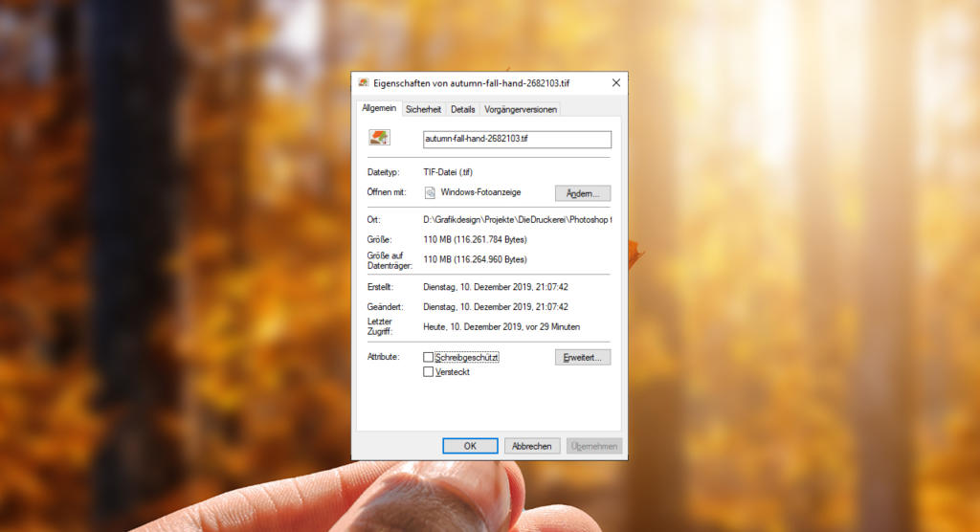Click the Windows-Fotoanzeige label
Screen dimensions: 980x532
tap(480, 192)
